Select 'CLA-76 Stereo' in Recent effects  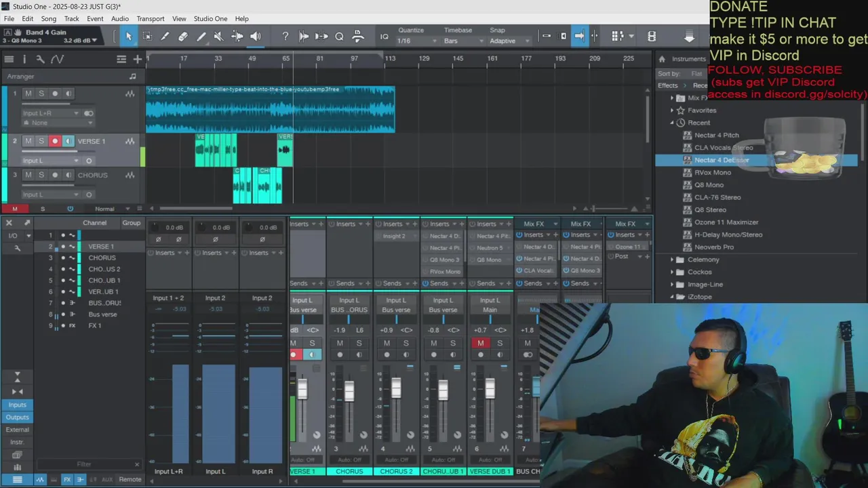(717, 197)
